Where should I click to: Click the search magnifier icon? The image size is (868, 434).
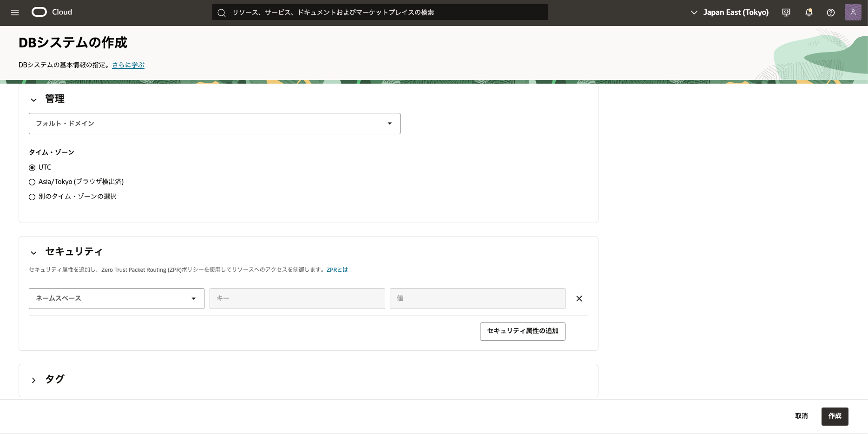[222, 13]
